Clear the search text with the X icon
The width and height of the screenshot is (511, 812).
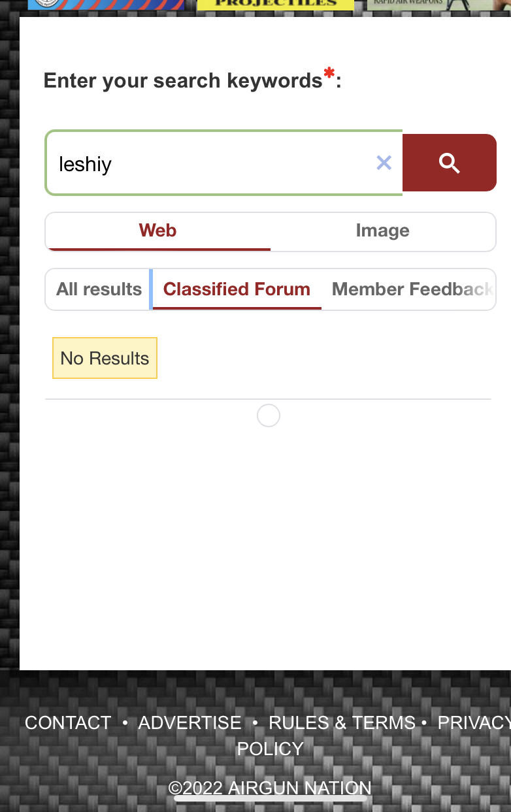pyautogui.click(x=384, y=163)
